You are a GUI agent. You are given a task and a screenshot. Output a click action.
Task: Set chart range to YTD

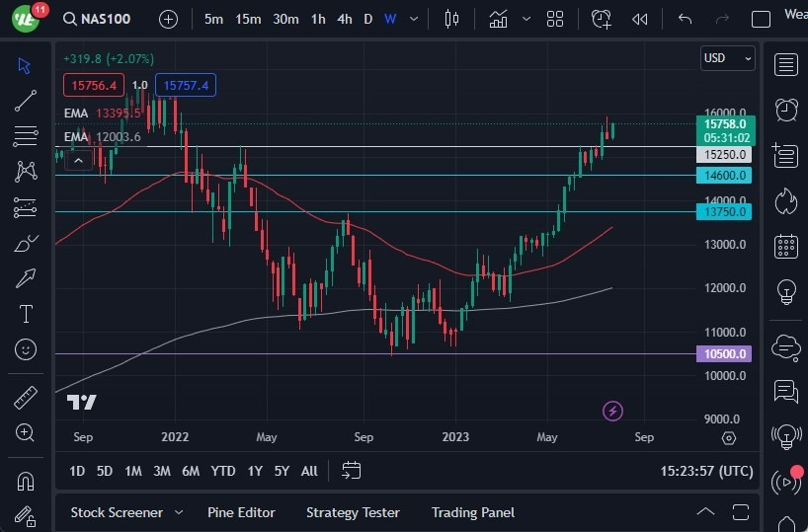pos(223,471)
